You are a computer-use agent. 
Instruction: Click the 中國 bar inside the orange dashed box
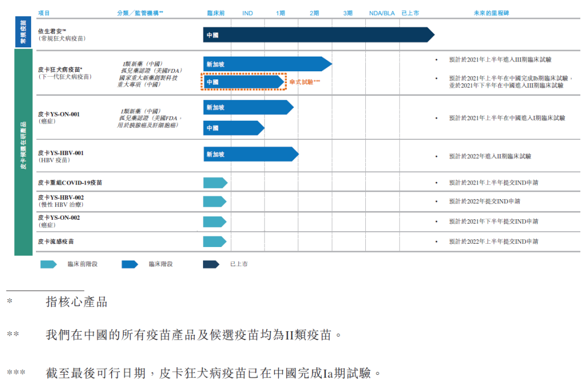pos(243,82)
